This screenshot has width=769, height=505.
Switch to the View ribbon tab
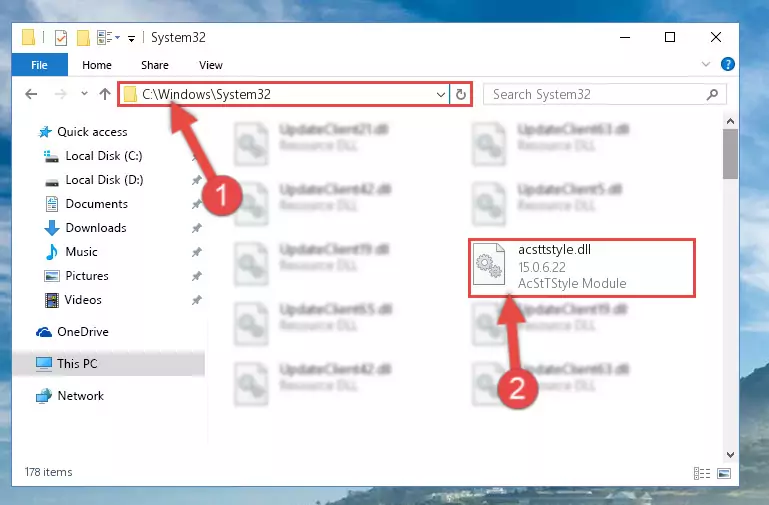210,65
